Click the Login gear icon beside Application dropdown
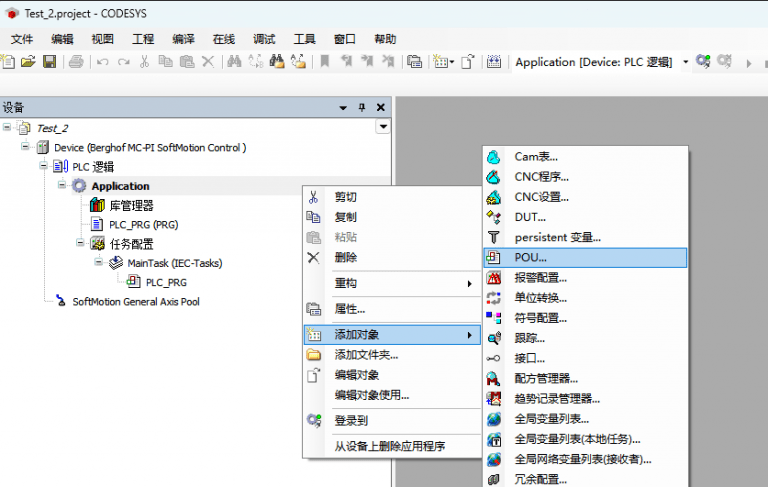The image size is (768, 487). pos(703,62)
